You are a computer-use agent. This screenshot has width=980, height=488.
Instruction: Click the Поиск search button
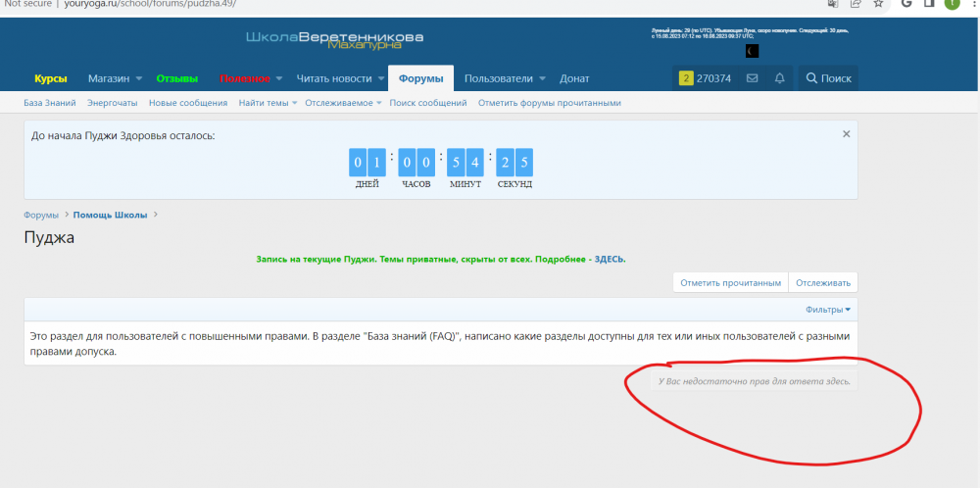click(828, 78)
